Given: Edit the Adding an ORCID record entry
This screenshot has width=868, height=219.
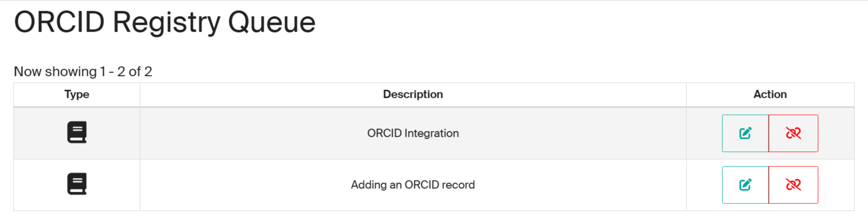Looking at the screenshot, I should coord(745,185).
